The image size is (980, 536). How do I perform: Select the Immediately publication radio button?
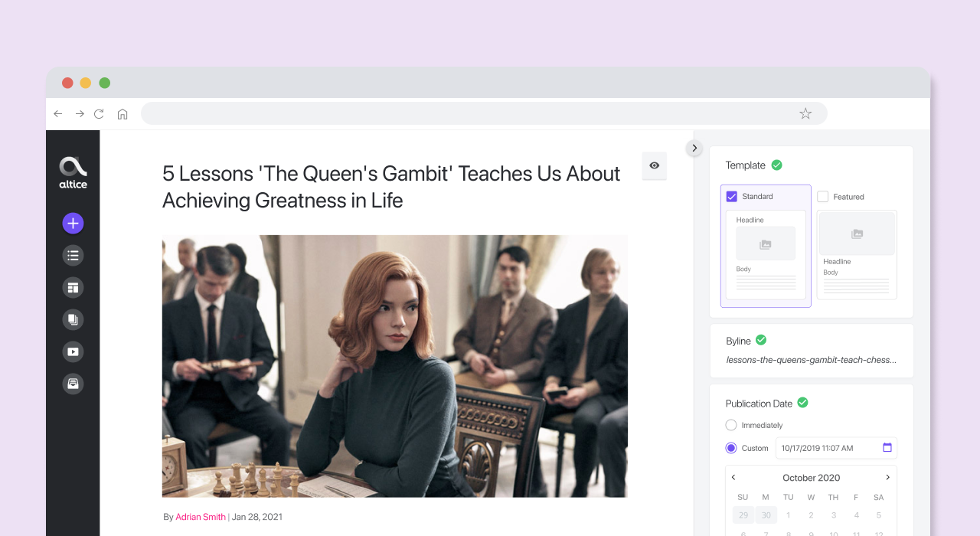(x=731, y=425)
